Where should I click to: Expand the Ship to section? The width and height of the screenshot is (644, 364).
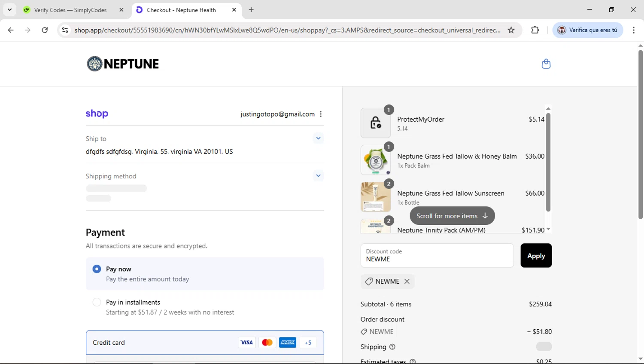(x=318, y=138)
